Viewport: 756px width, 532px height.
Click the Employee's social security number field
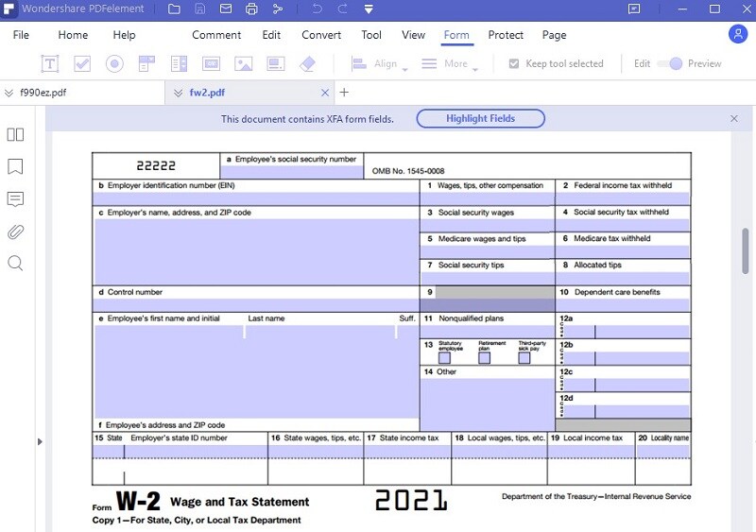point(292,172)
